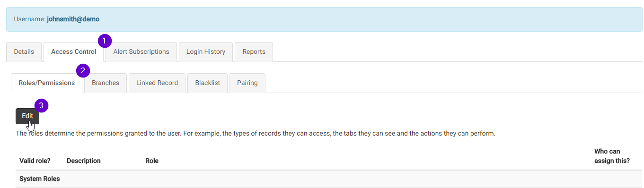Click the johnsmith@demo username text
644x188 pixels.
tap(73, 19)
